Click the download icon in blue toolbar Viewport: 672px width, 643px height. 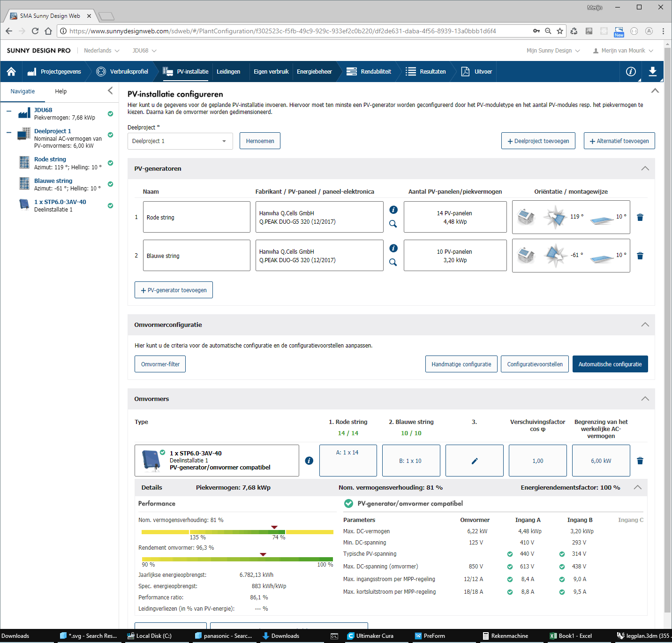pyautogui.click(x=652, y=71)
